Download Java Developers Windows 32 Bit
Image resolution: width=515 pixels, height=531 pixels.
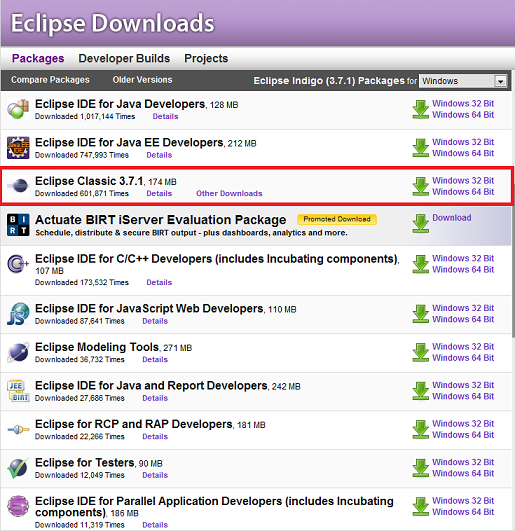(463, 103)
